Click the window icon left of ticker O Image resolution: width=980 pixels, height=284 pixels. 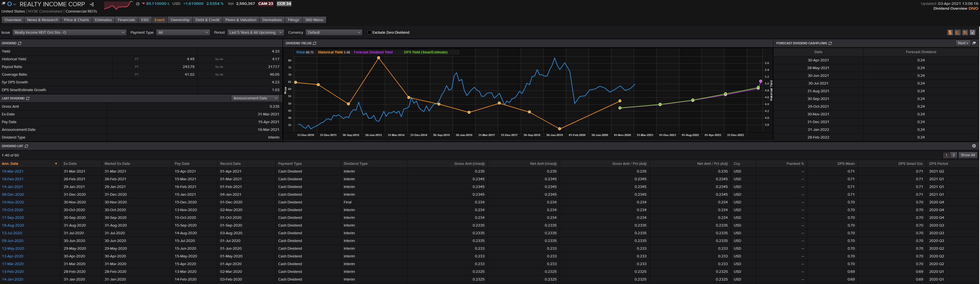click(x=4, y=4)
